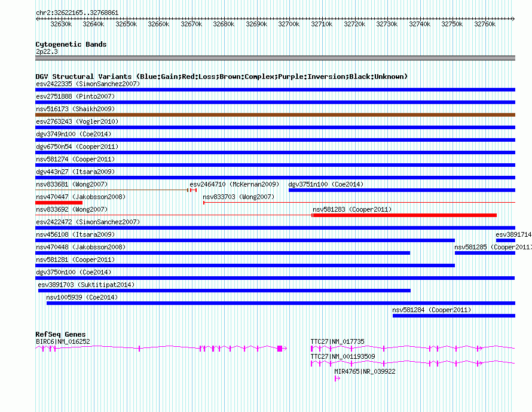Click nsv833692 (Wong2007) label
532x412 pixels.
pyautogui.click(x=72, y=209)
